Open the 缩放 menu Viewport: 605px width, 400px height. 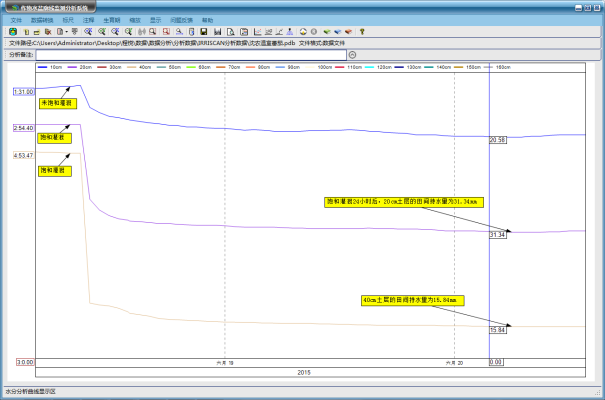[x=135, y=20]
